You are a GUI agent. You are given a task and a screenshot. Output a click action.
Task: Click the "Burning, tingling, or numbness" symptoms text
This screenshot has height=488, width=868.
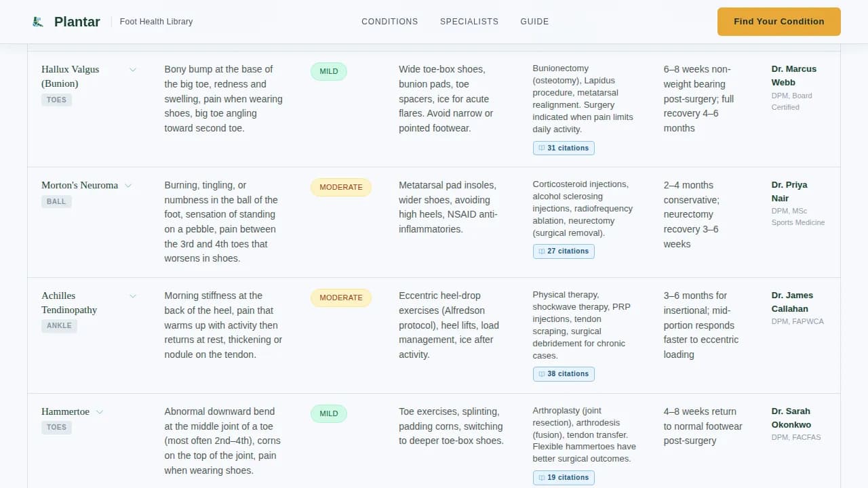pyautogui.click(x=221, y=222)
